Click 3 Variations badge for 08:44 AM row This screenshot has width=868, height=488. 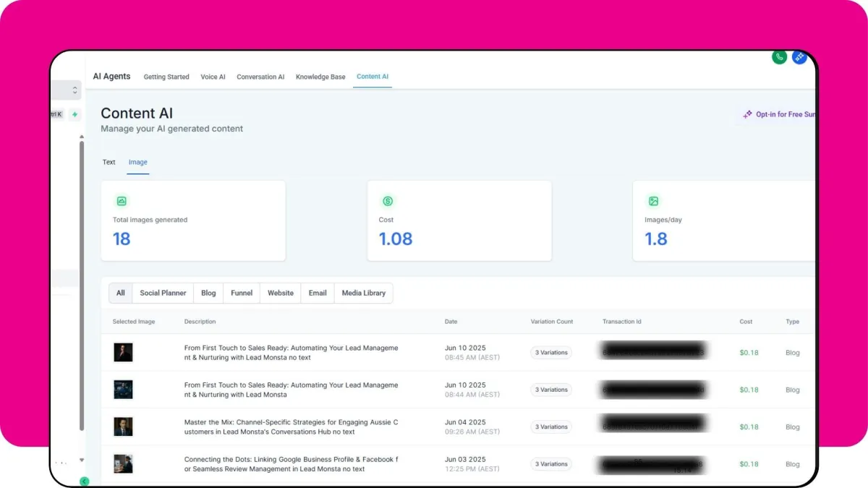551,390
